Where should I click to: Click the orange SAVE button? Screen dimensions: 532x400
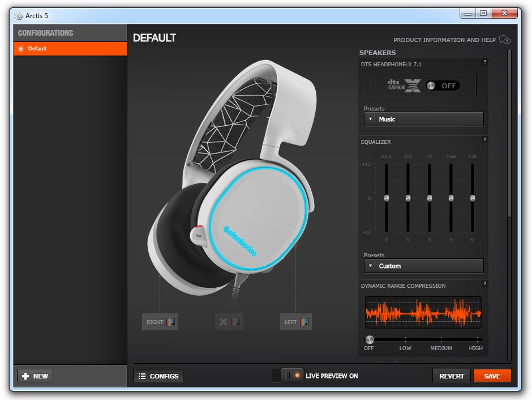click(492, 376)
